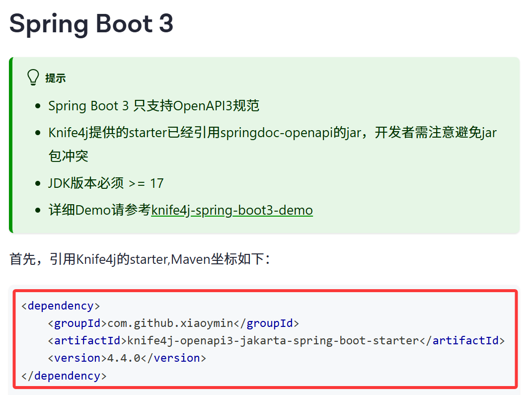Click the sentence "首先，引用Knife4j的starter,Maven坐标如下"
The height and width of the screenshot is (395, 532).
pos(140,259)
